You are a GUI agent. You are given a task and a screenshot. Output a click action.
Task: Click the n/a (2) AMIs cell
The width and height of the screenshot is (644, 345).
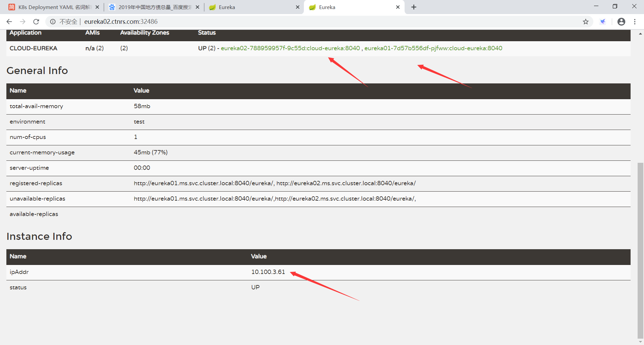[95, 48]
